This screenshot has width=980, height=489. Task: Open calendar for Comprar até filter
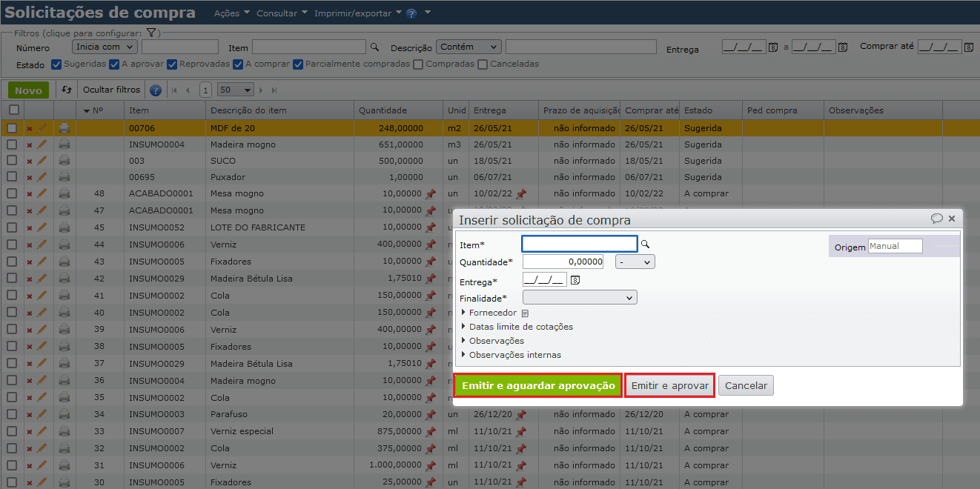click(x=969, y=47)
